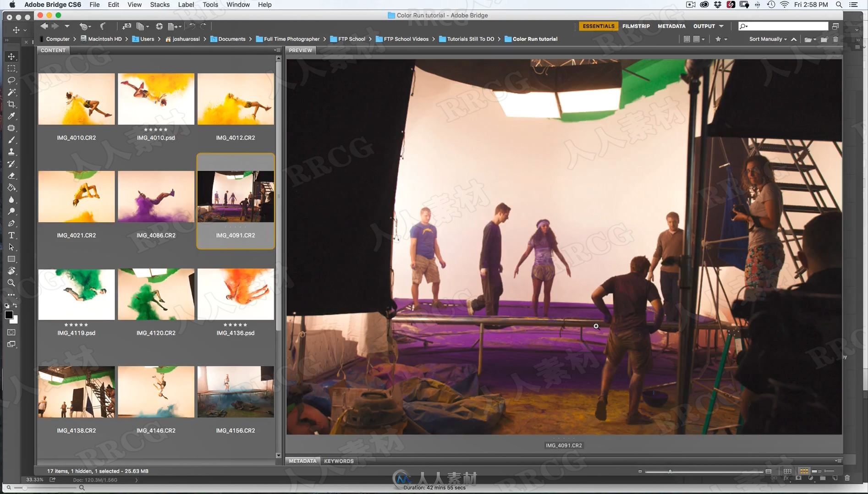Open the Label menu

click(186, 5)
